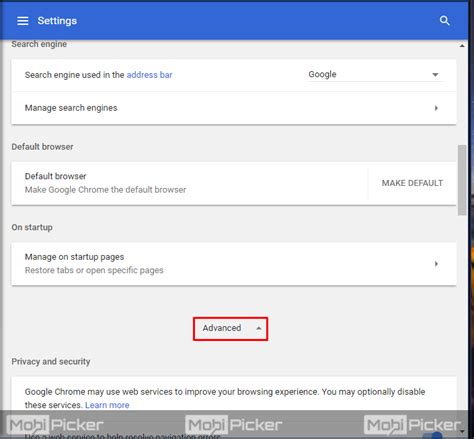Click the scrollbar up arrow
474x439 pixels.
462,46
